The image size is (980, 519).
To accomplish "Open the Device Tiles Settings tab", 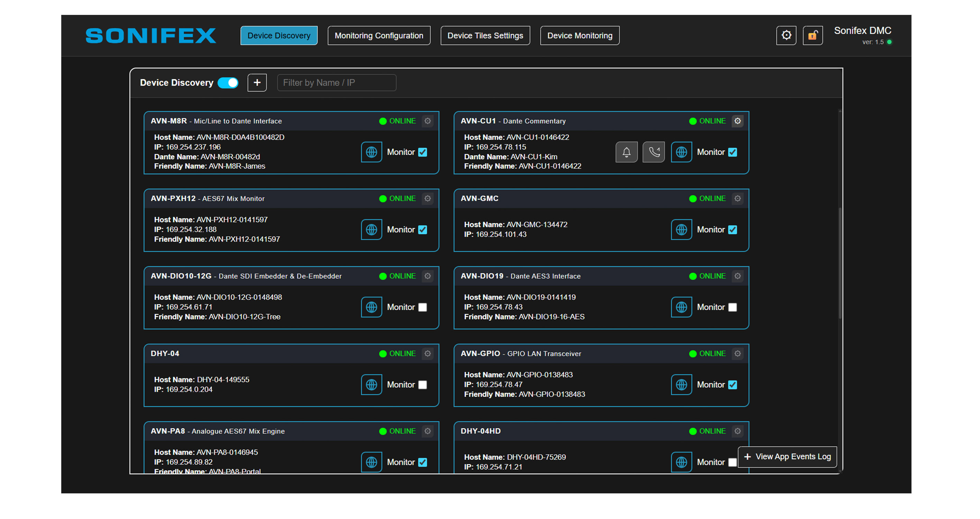I will [485, 35].
